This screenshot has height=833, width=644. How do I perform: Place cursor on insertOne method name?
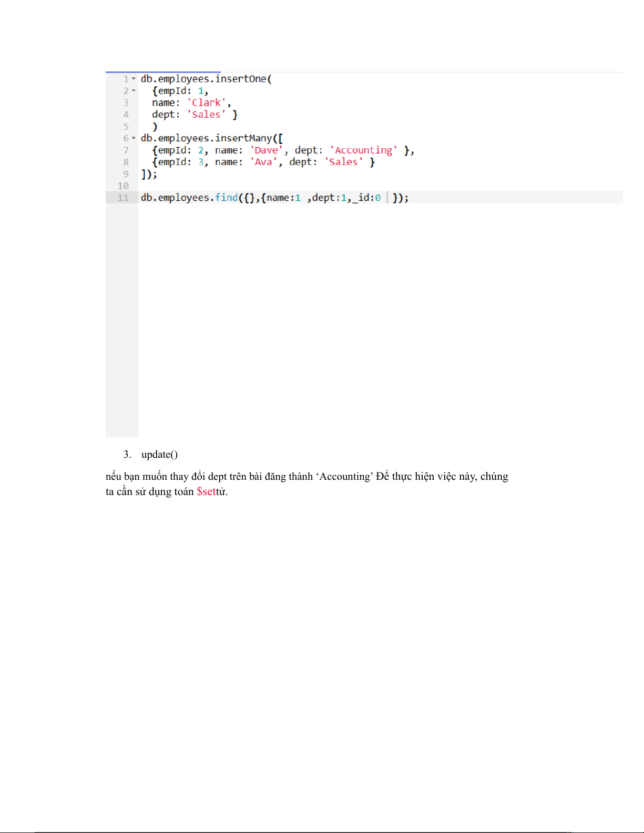(241, 79)
